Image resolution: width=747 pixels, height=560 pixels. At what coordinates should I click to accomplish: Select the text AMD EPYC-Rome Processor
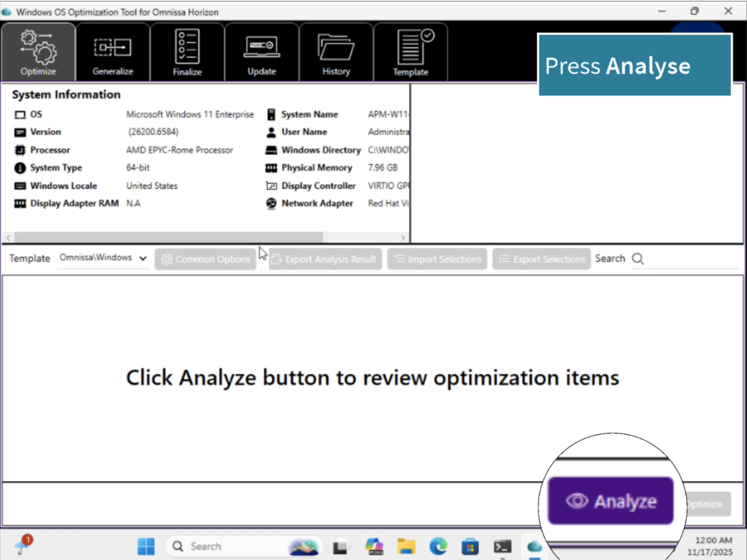(180, 150)
